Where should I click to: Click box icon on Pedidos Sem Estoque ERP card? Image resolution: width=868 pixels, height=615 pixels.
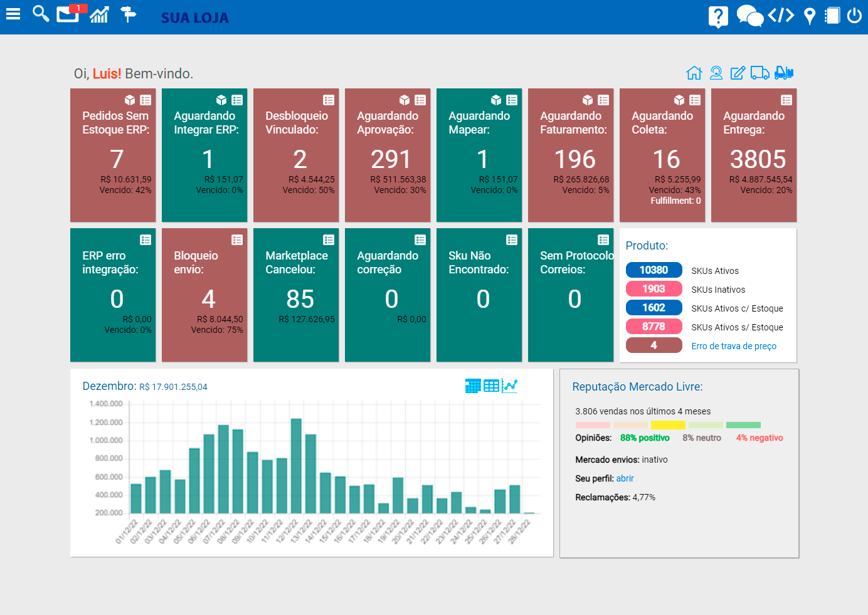click(x=130, y=100)
